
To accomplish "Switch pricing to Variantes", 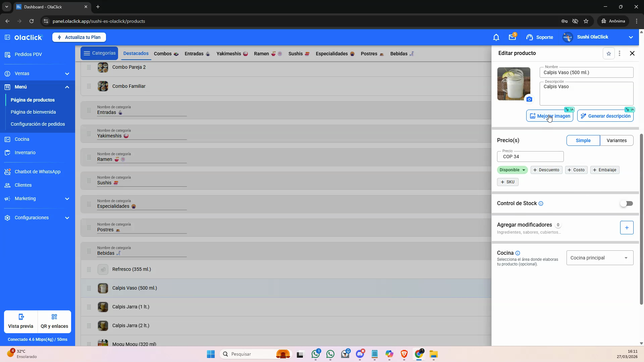I will (616, 140).
